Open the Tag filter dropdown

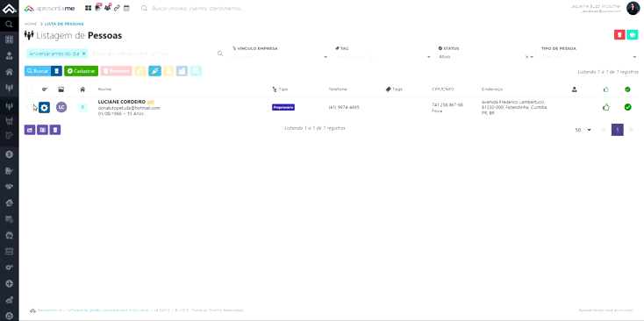point(382,57)
